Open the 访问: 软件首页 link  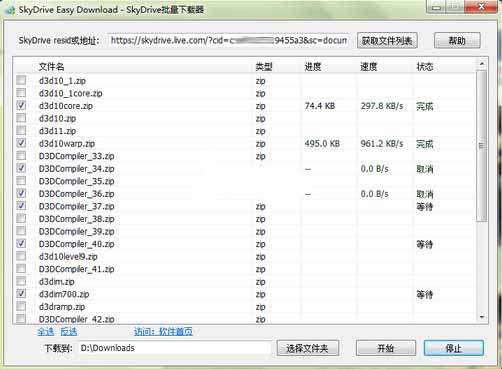point(163,332)
